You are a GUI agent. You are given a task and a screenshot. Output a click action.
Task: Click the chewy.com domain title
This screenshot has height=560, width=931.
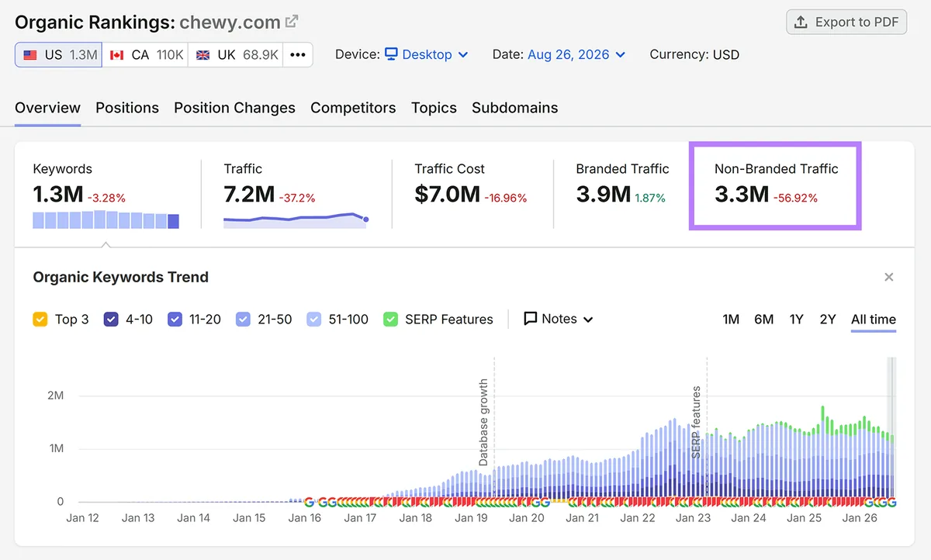(230, 22)
